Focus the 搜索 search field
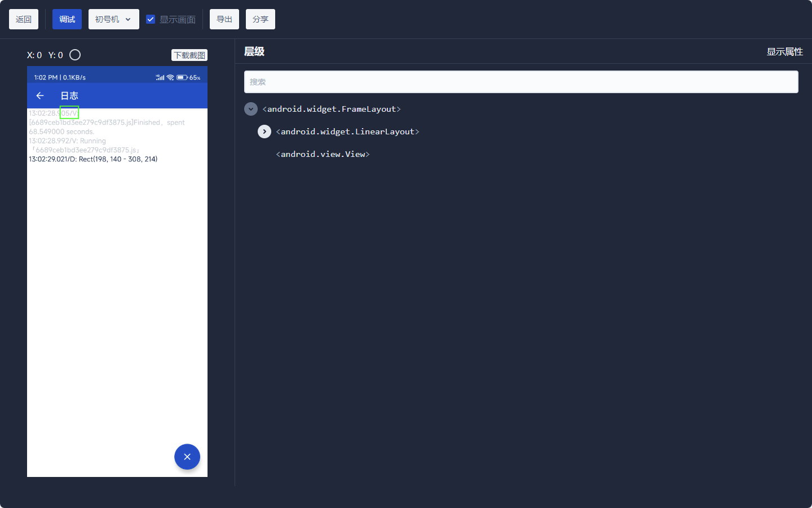Screen dimensions: 812x508 point(521,82)
